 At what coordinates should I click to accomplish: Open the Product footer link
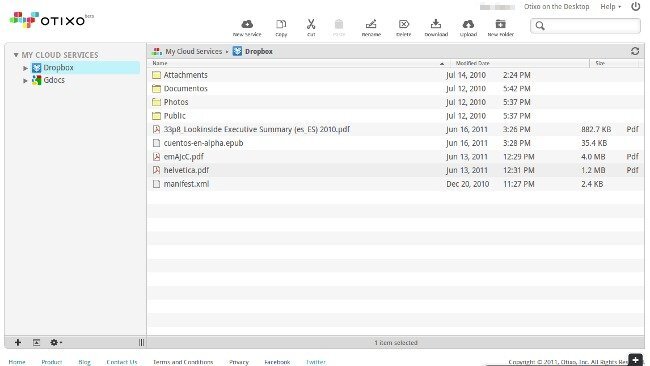coord(52,362)
